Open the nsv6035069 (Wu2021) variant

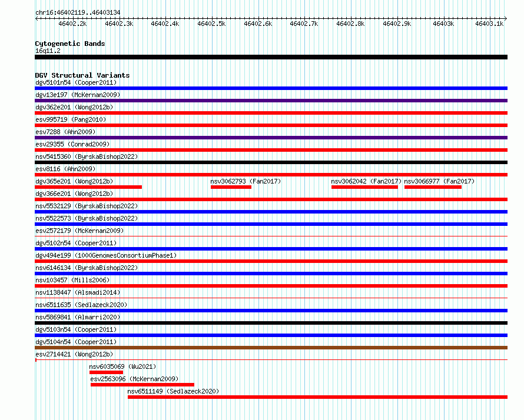click(122, 366)
